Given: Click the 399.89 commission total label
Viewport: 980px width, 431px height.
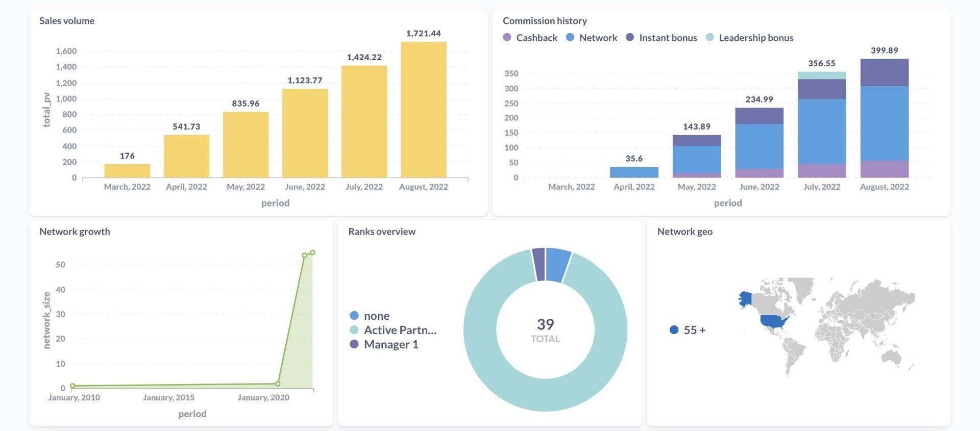Looking at the screenshot, I should click(884, 50).
